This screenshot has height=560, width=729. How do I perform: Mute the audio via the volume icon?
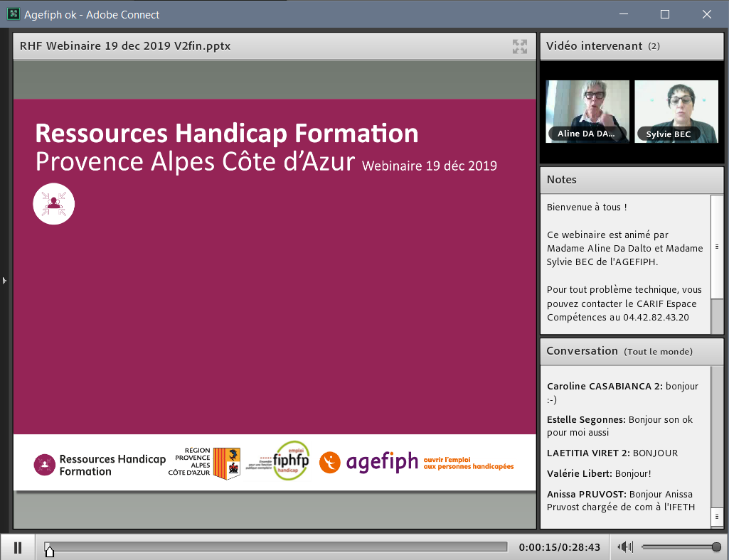click(624, 546)
